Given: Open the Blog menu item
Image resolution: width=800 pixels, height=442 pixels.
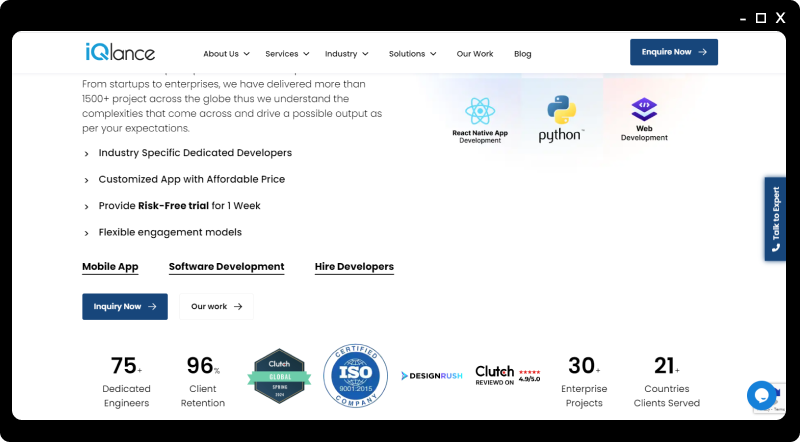Looking at the screenshot, I should click(x=523, y=54).
